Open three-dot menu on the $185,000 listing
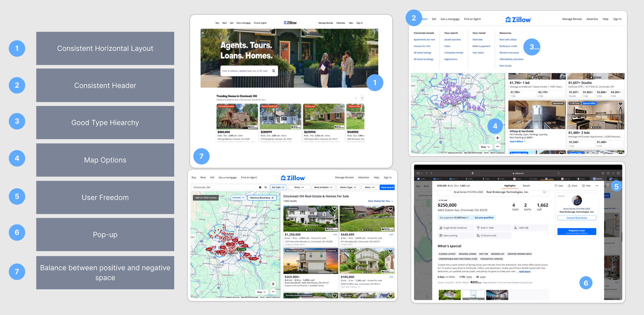 pos(391,277)
